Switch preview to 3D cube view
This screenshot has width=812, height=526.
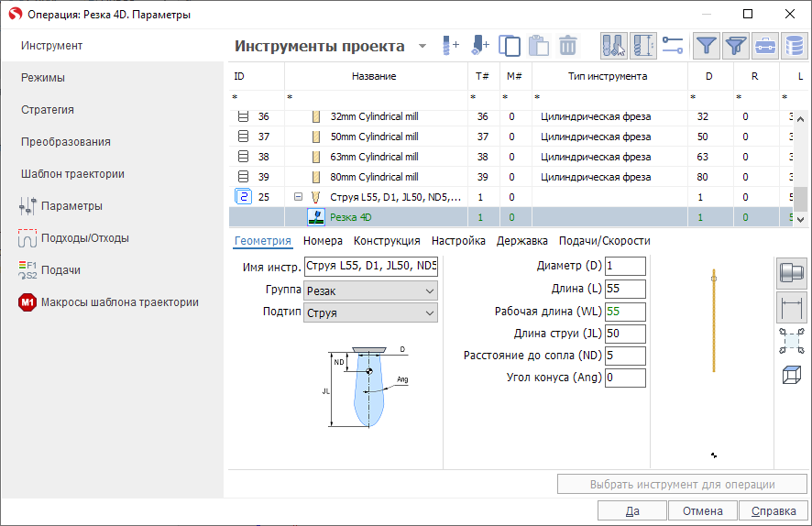[x=792, y=375]
